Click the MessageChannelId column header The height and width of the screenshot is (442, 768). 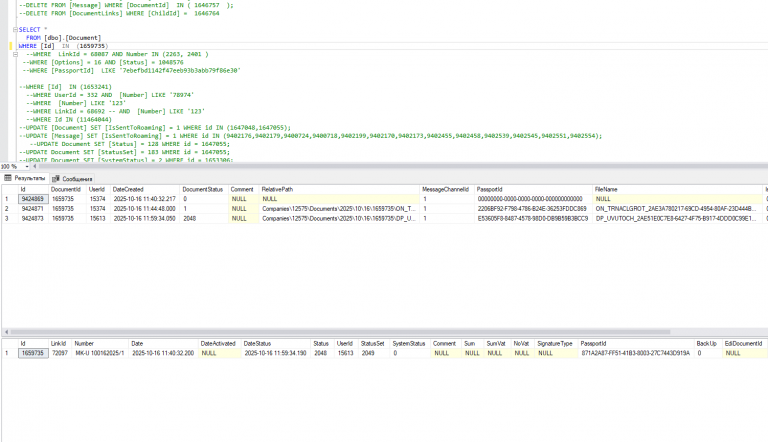(445, 189)
